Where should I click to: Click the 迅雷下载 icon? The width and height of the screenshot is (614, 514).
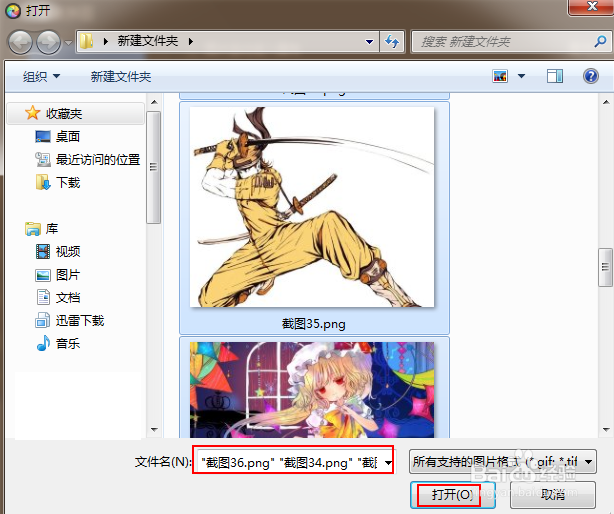(x=43, y=320)
